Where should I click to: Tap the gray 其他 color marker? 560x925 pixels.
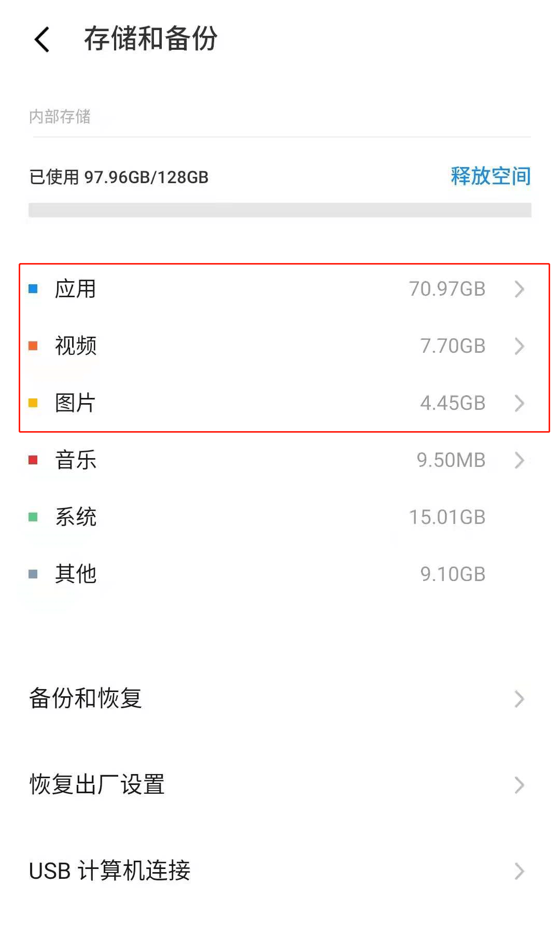pyautogui.click(x=33, y=574)
